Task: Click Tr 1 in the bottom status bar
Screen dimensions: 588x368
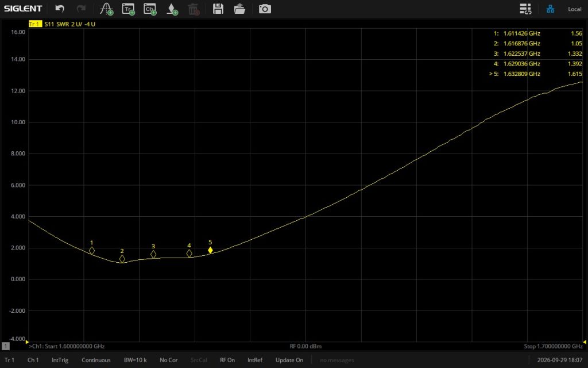Action: (9, 360)
